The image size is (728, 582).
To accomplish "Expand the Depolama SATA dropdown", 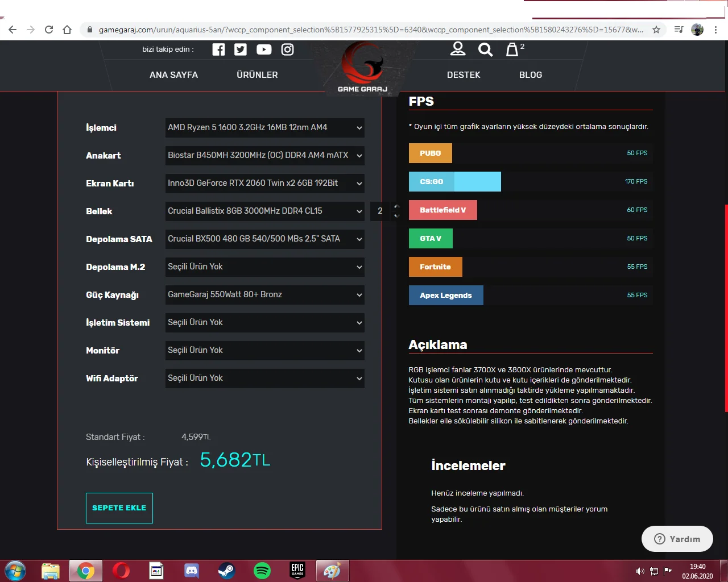I will point(265,239).
